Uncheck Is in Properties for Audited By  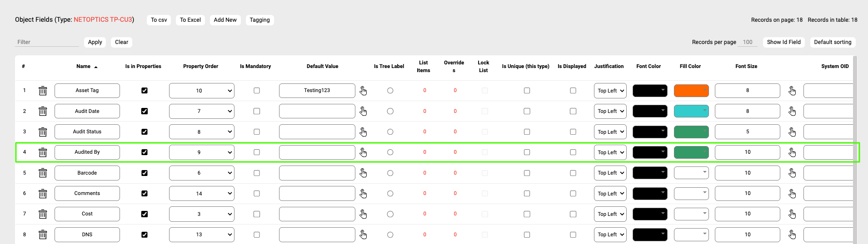click(145, 152)
